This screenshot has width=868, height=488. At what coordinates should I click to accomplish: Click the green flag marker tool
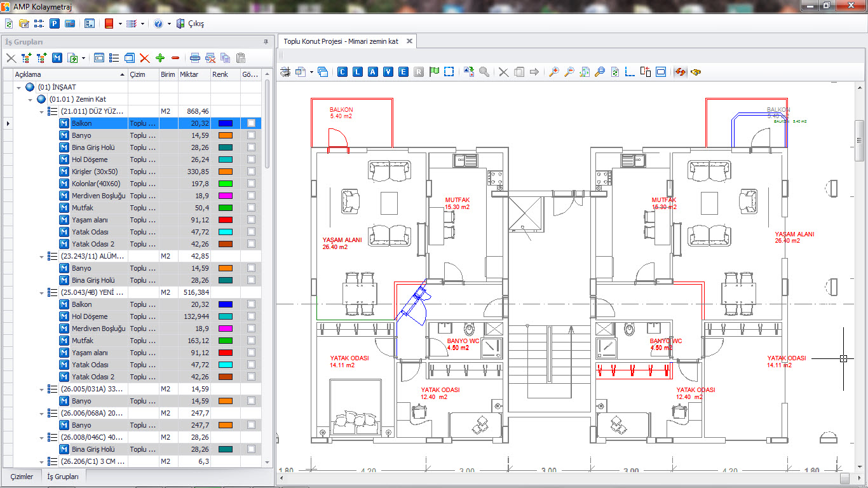point(433,72)
